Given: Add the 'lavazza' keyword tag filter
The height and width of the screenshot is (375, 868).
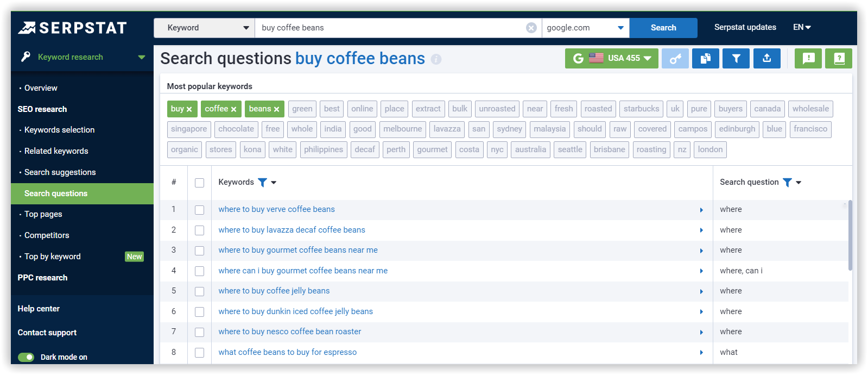Looking at the screenshot, I should [447, 129].
